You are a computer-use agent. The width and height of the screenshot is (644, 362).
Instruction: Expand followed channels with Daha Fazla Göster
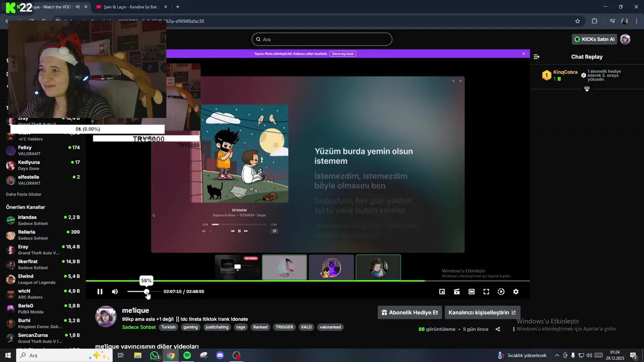(24, 194)
